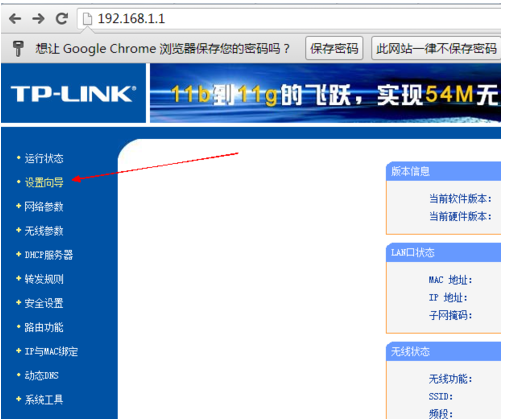Open 设置向导 in the sidebar
Viewport: 513px width, 419px height.
coord(44,182)
